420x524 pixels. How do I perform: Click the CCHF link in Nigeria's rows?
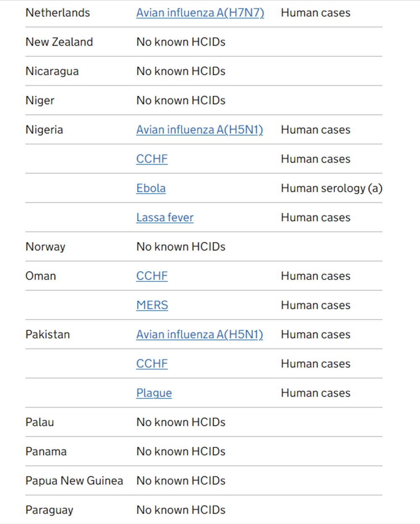(152, 159)
